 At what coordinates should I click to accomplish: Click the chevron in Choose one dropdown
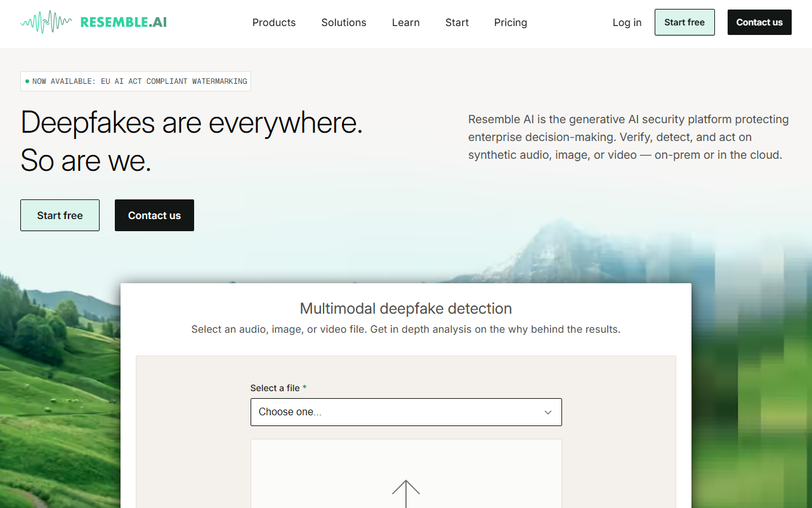tap(548, 412)
